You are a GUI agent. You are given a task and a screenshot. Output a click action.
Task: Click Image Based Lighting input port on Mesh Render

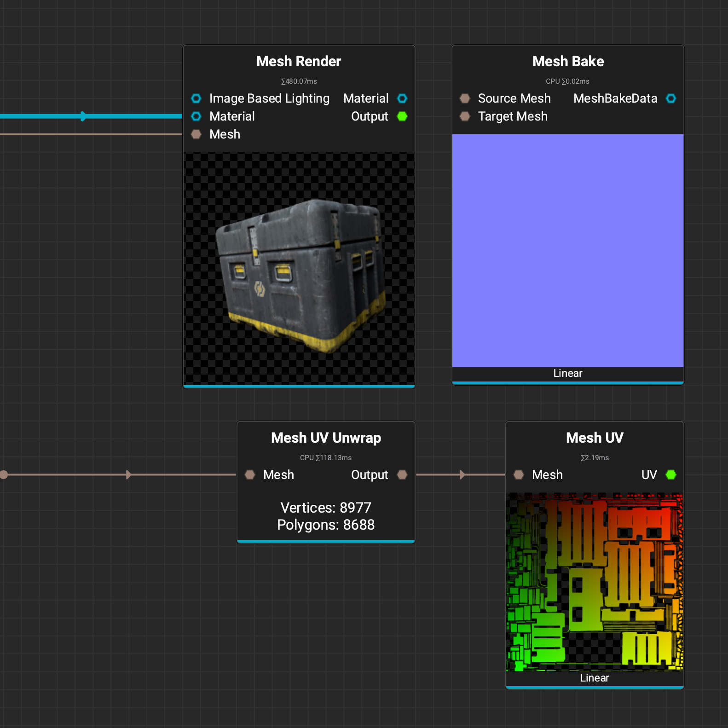(196, 98)
